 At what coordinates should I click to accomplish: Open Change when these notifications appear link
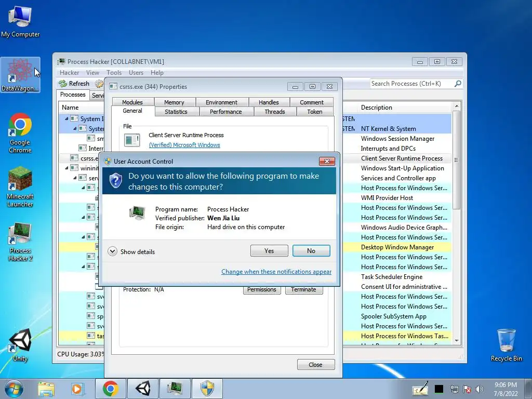(276, 271)
